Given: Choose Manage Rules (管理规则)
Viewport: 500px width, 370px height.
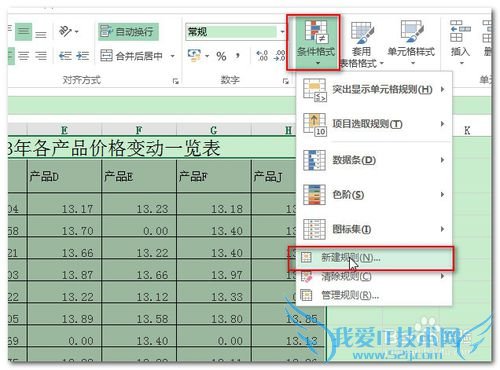Looking at the screenshot, I should point(374,295).
